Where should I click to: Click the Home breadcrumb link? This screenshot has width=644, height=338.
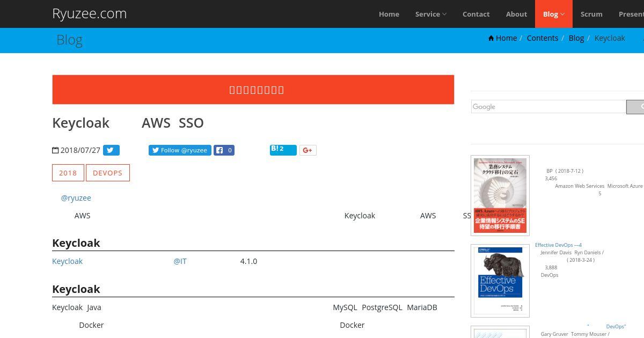(x=506, y=38)
